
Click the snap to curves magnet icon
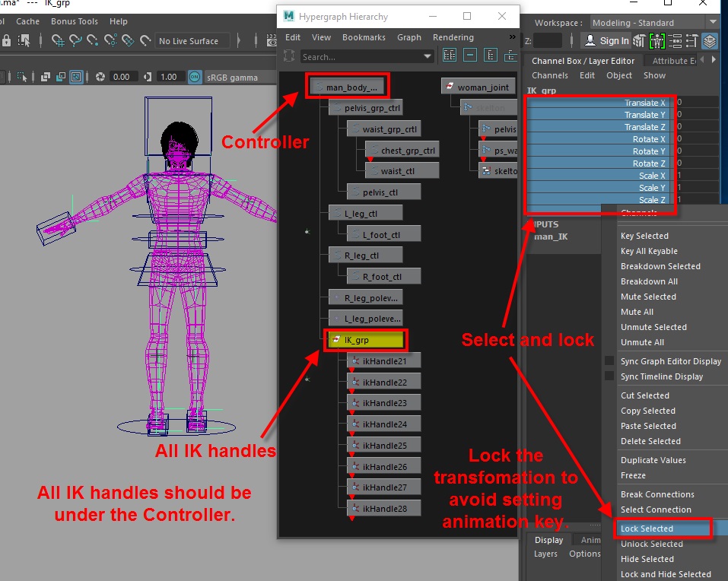[x=76, y=41]
